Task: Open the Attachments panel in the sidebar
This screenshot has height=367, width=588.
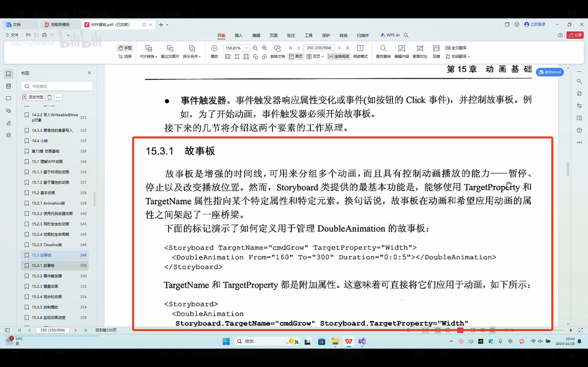Action: pos(9,111)
